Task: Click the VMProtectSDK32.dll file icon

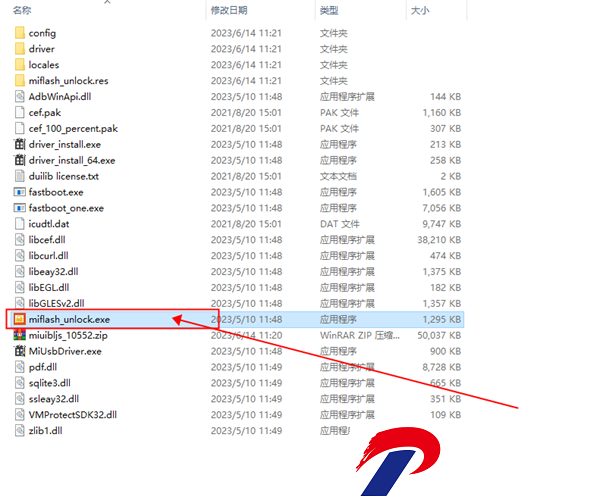Action: (x=20, y=415)
